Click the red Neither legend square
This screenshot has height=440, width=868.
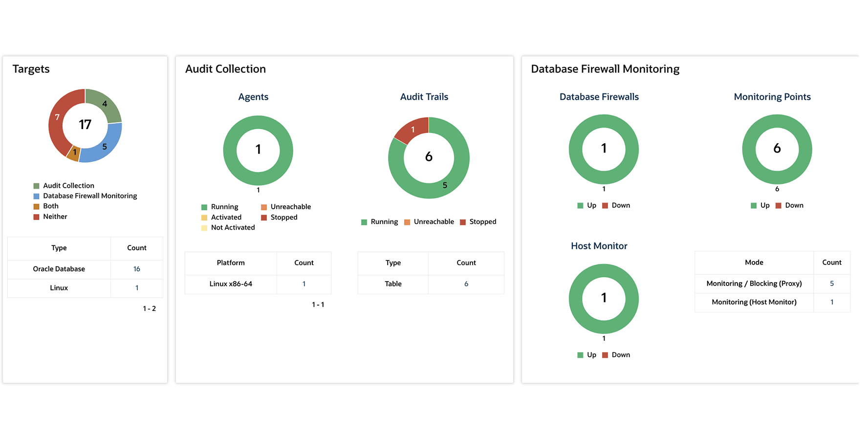coord(36,217)
